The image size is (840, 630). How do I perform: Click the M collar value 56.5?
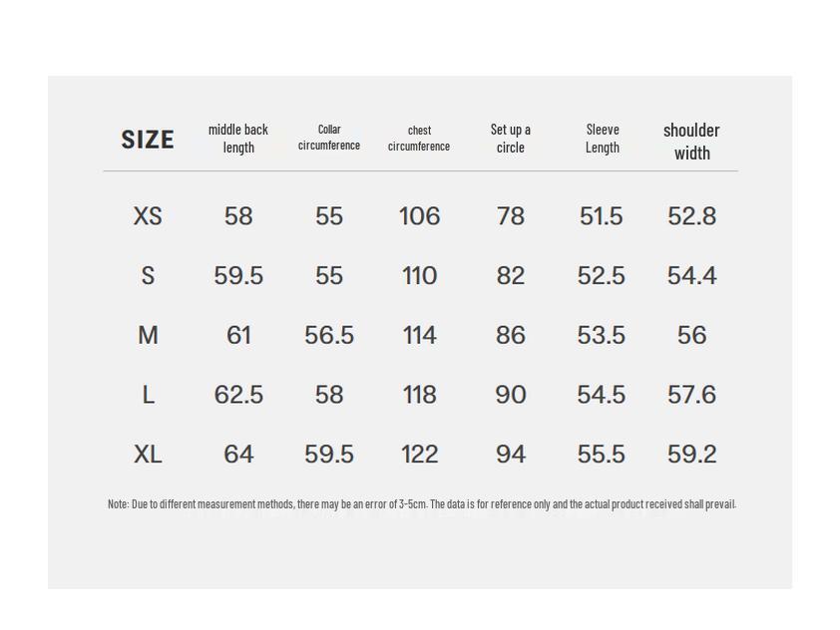point(329,336)
